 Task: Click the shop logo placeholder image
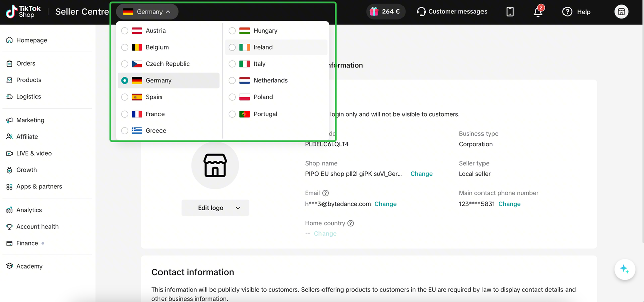tap(215, 165)
